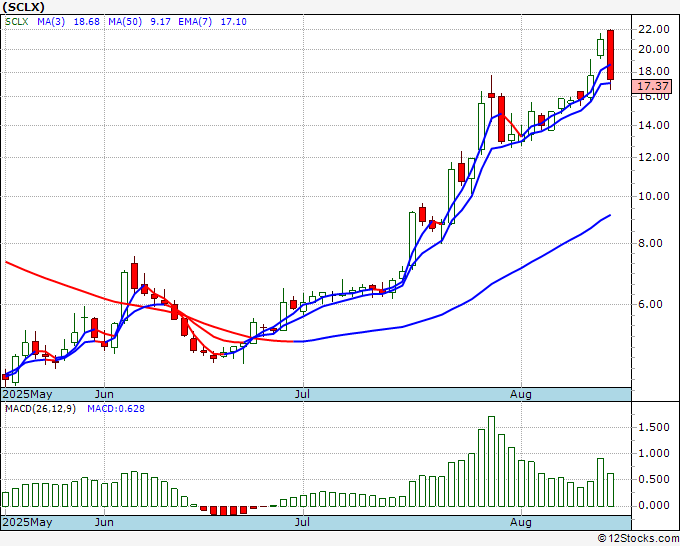Click the MACD(26,12,9) indicator label
Viewport: 680px width, 546px height.
click(40, 409)
